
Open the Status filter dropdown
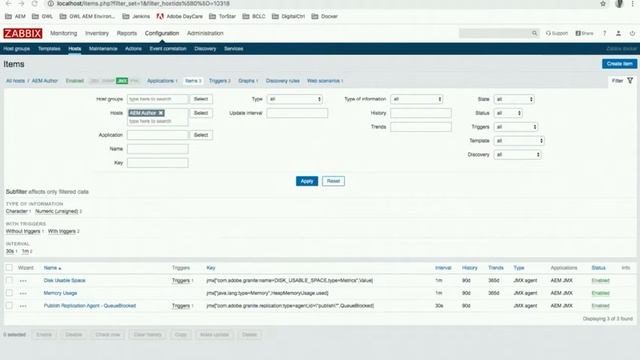(508, 113)
